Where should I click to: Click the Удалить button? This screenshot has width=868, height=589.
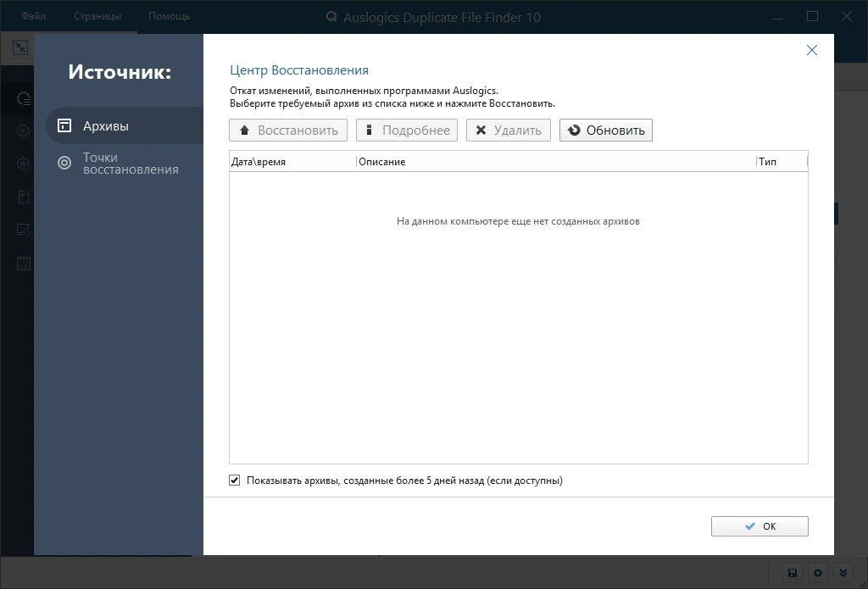click(x=509, y=131)
